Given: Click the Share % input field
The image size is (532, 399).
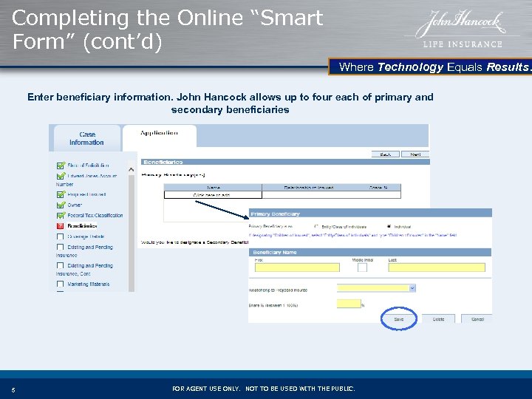Looking at the screenshot, I should [349, 304].
